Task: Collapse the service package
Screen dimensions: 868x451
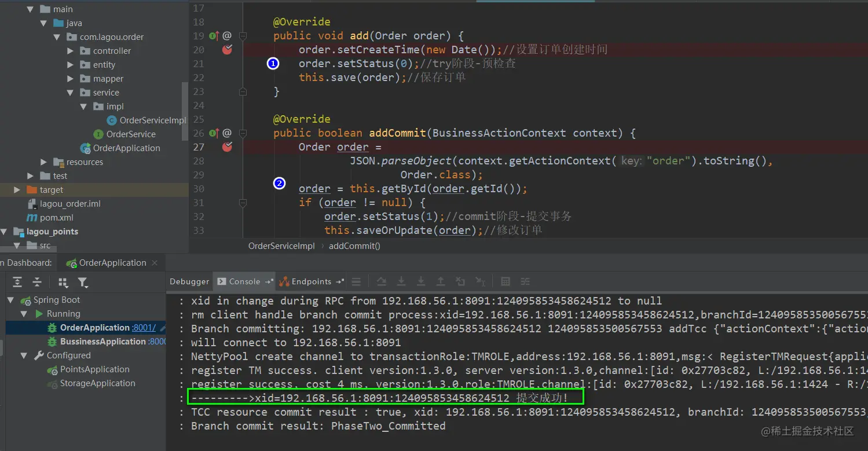Action: coord(70,93)
